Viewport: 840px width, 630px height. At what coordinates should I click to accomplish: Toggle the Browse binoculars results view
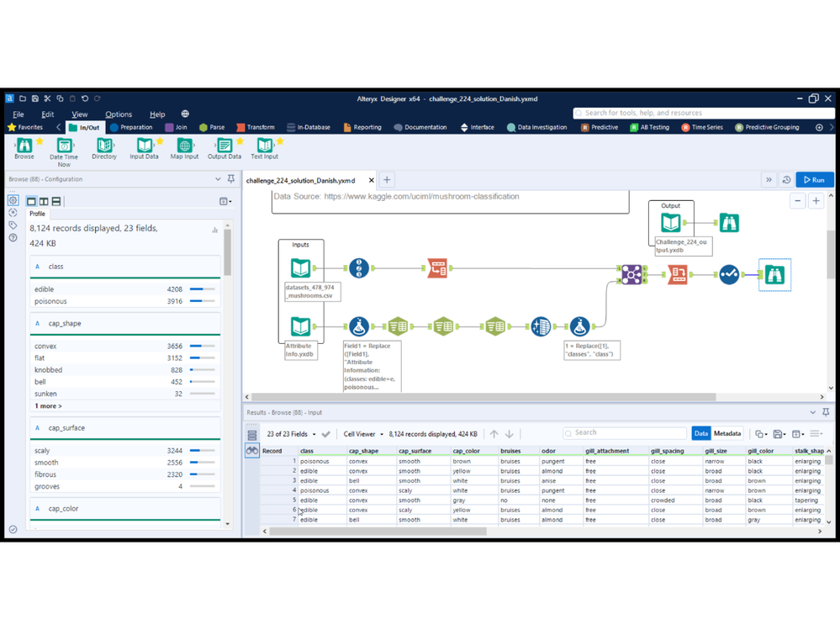pos(251,451)
